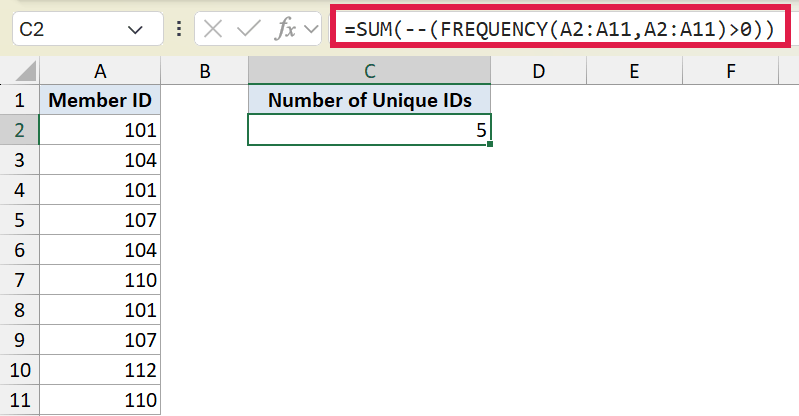The width and height of the screenshot is (799, 416).
Task: Click cell A10 containing 112
Action: coord(100,370)
